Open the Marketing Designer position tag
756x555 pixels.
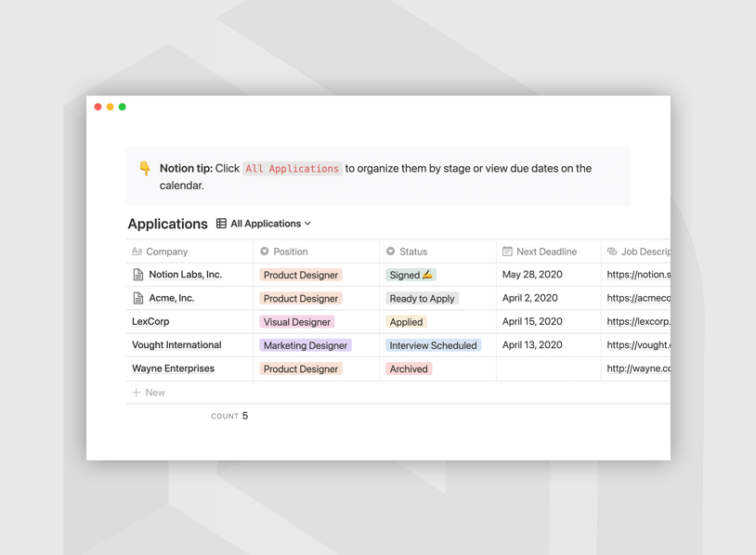(x=305, y=345)
